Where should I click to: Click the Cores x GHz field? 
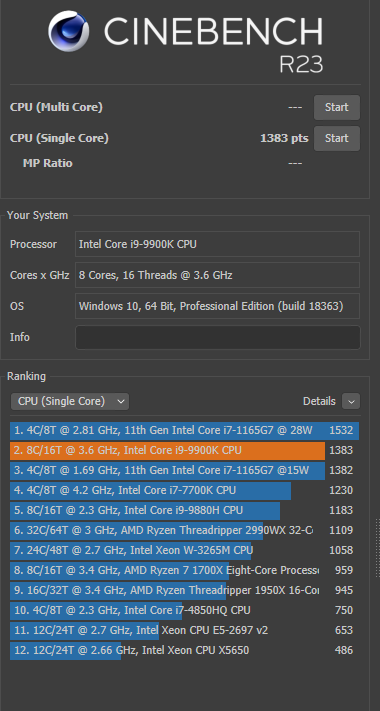217,275
